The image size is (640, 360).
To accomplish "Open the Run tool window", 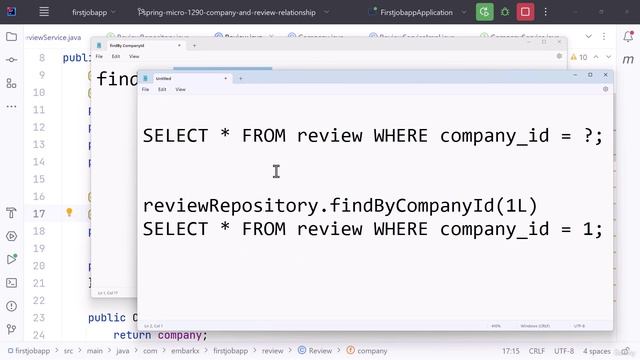I will (x=11, y=259).
